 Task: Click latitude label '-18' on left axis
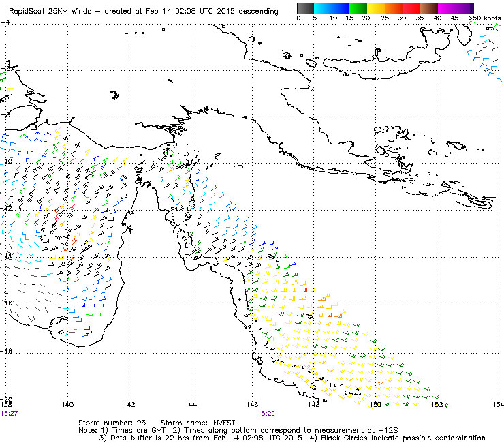tap(6, 351)
